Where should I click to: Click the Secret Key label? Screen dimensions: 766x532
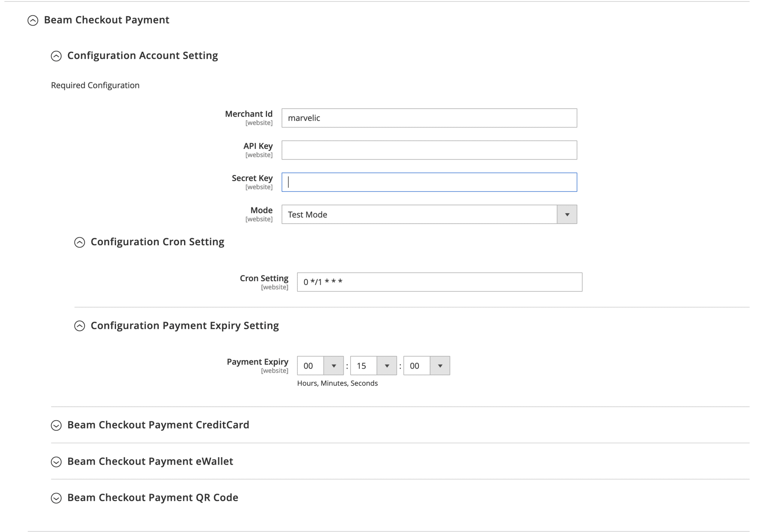click(252, 178)
